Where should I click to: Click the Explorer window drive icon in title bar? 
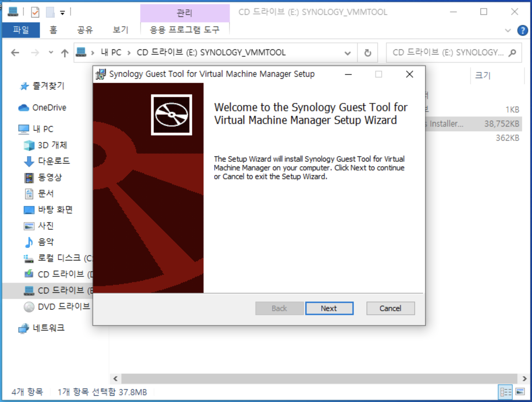(13, 12)
